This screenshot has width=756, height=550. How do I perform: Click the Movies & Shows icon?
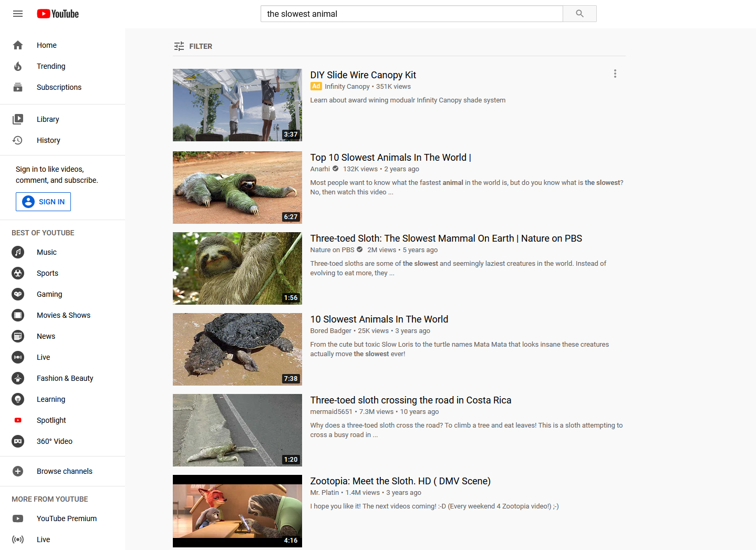click(18, 315)
